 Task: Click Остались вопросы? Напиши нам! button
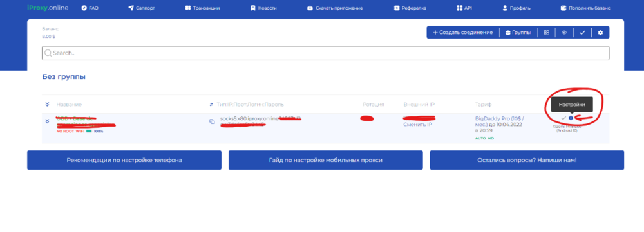[527, 160]
